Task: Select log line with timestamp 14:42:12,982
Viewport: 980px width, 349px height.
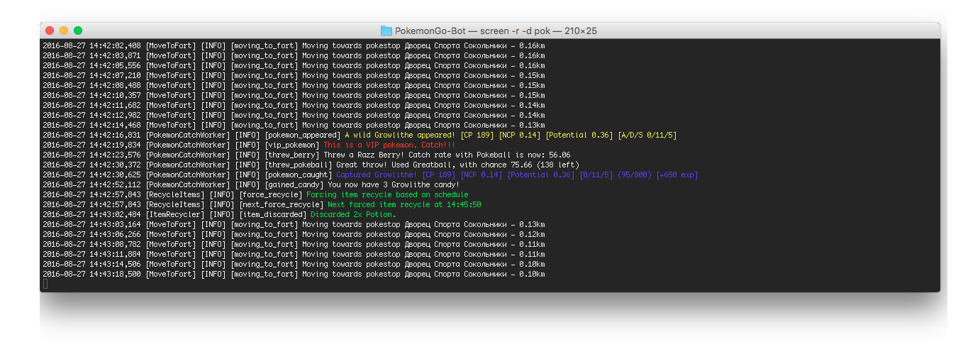Action: coord(294,115)
